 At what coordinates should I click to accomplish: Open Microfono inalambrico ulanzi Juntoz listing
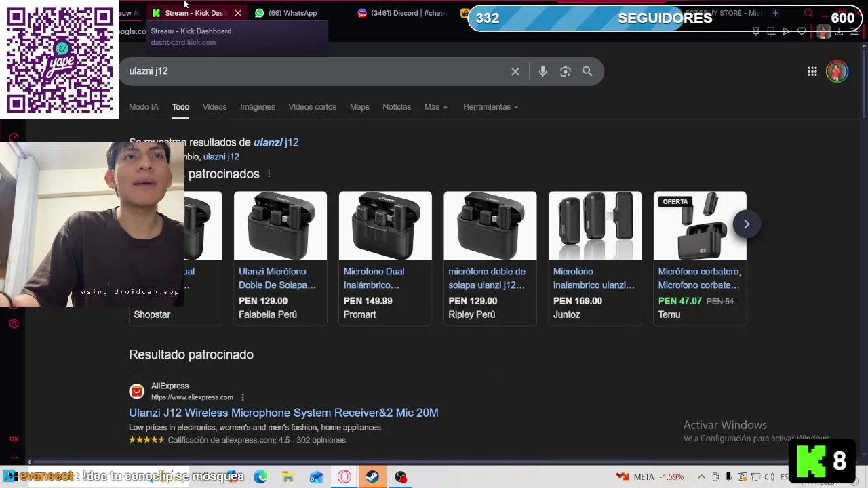(594, 278)
